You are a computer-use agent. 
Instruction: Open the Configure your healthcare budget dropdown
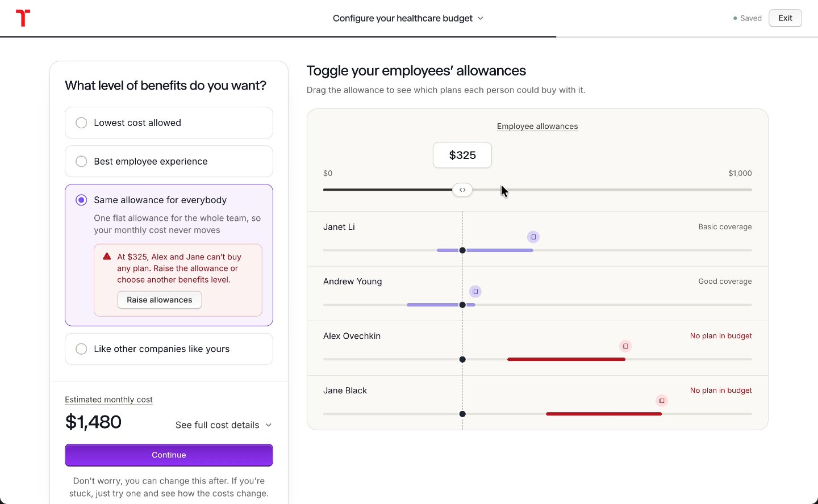(x=408, y=18)
